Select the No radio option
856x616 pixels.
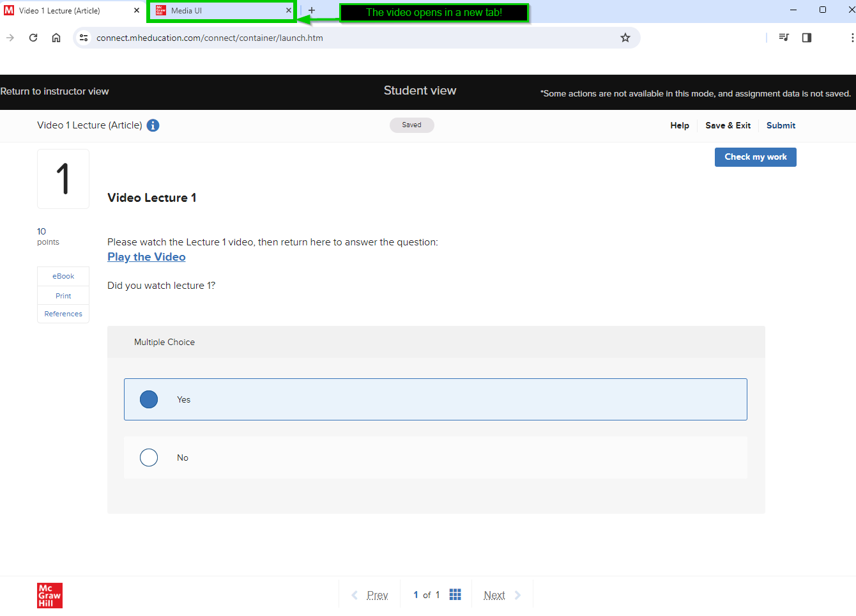[149, 458]
